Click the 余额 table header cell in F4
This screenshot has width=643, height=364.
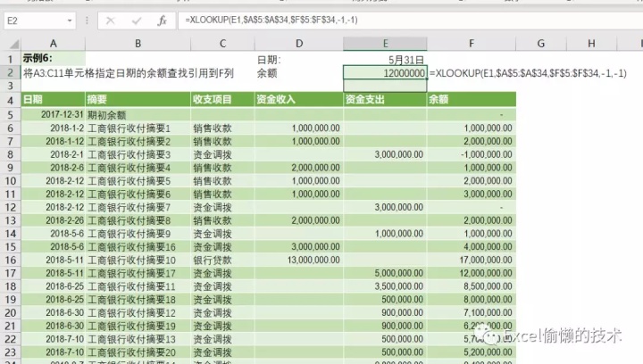point(472,100)
